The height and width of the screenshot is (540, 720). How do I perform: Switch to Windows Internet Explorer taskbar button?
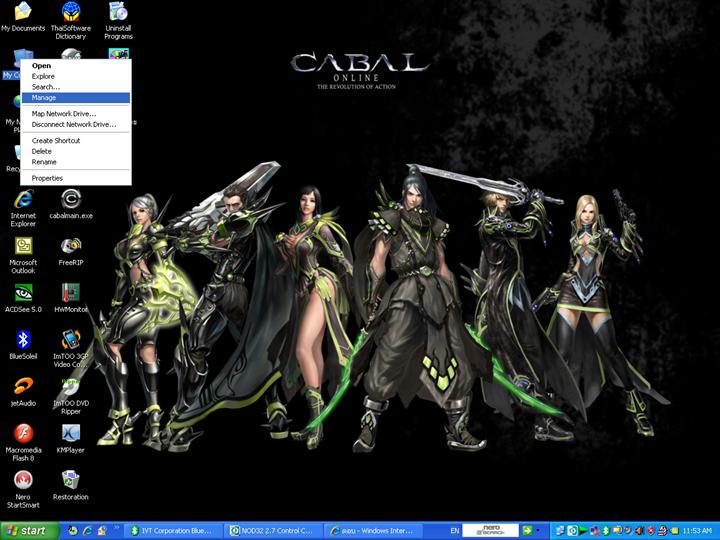click(373, 531)
